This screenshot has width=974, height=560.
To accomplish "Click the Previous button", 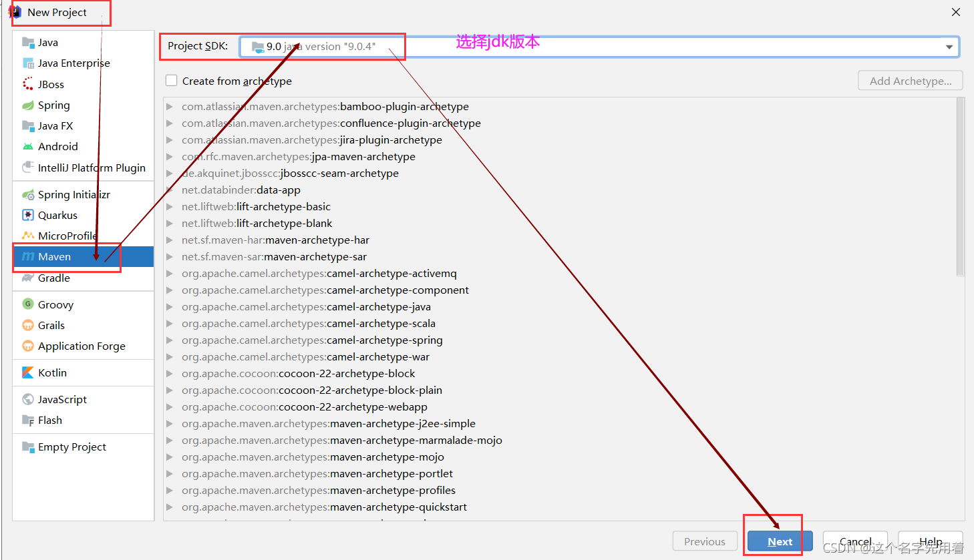I will coord(705,541).
